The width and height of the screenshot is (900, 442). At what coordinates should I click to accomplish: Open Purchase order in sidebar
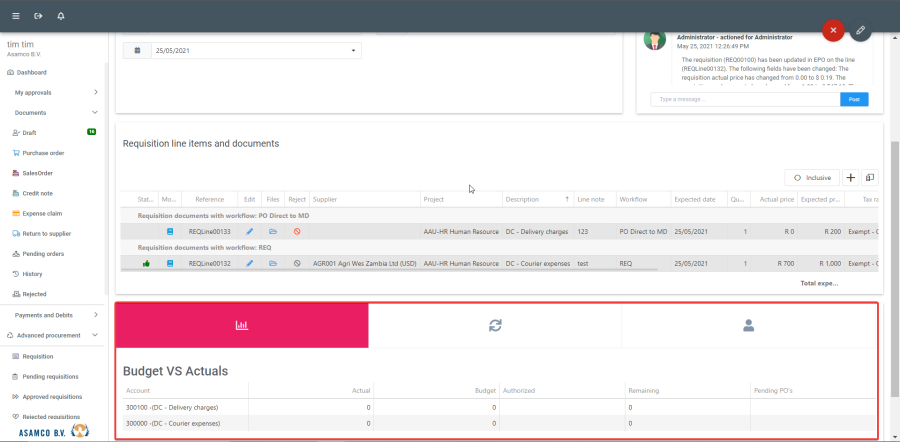point(43,153)
